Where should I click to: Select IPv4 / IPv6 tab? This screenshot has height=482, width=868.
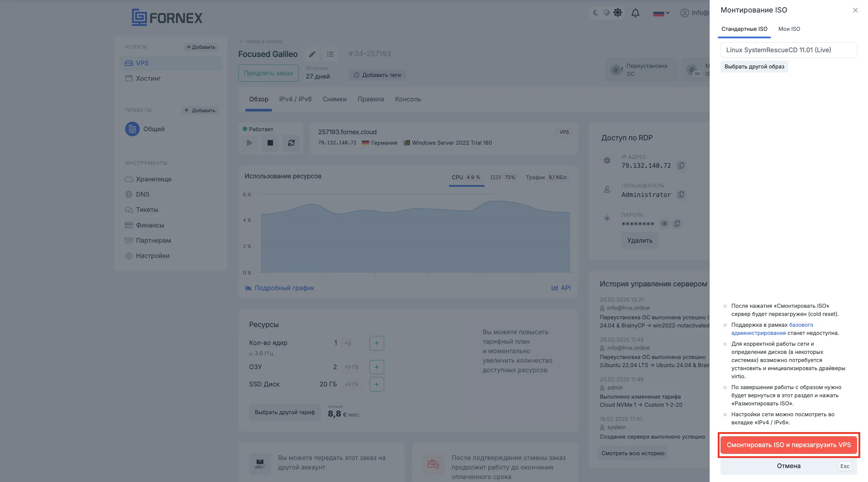coord(295,100)
